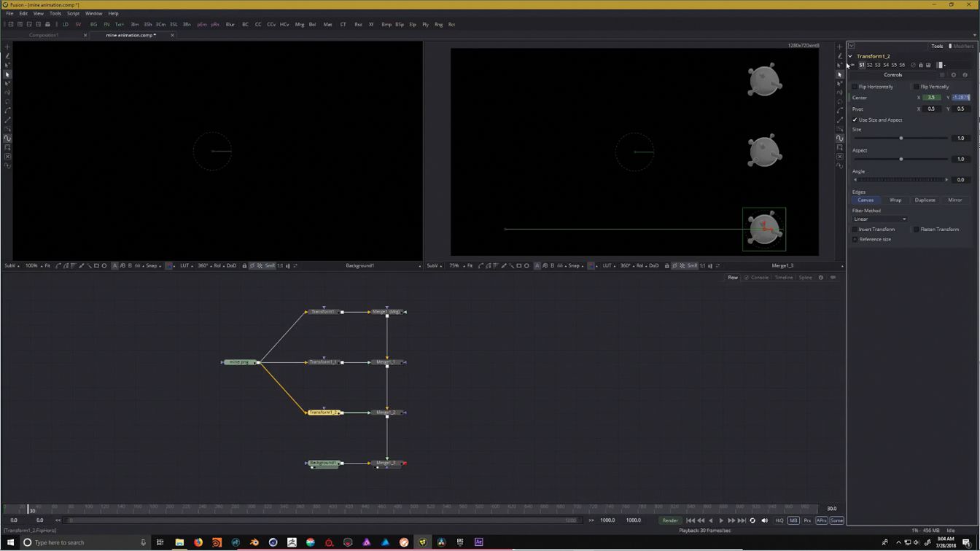Click the Blur tool in the toolbar

(230, 25)
